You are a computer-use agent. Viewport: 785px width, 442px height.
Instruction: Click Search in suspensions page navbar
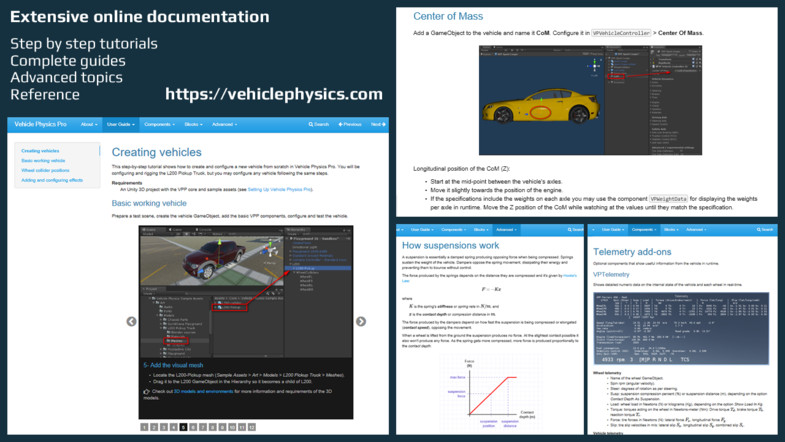click(x=575, y=230)
